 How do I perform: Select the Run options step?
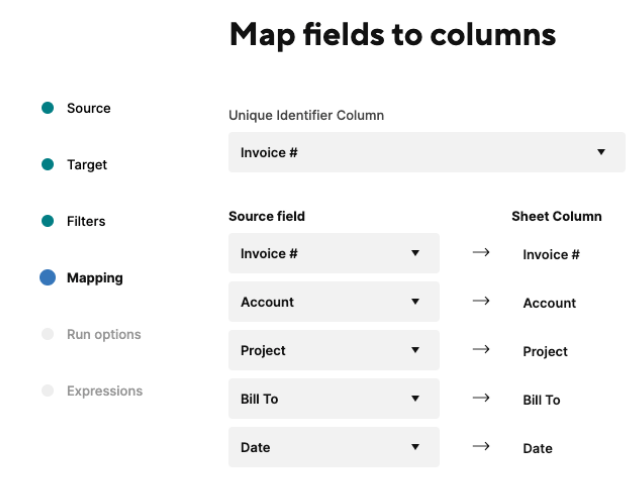tap(103, 334)
